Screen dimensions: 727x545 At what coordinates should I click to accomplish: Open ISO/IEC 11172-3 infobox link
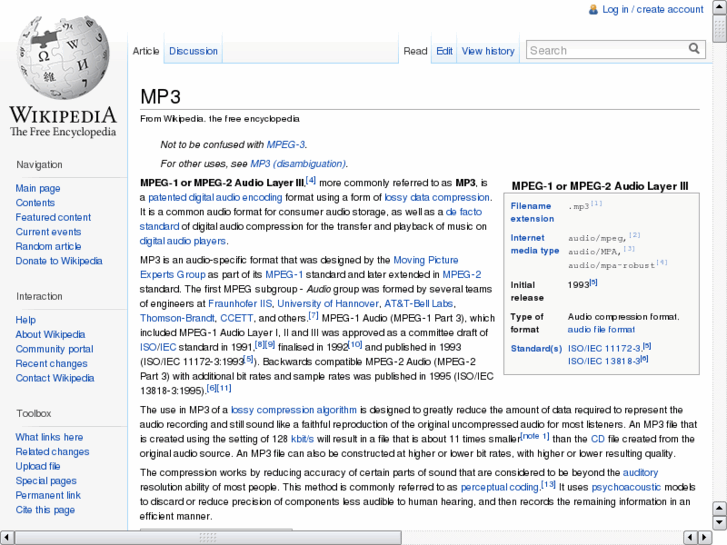pyautogui.click(x=604, y=348)
